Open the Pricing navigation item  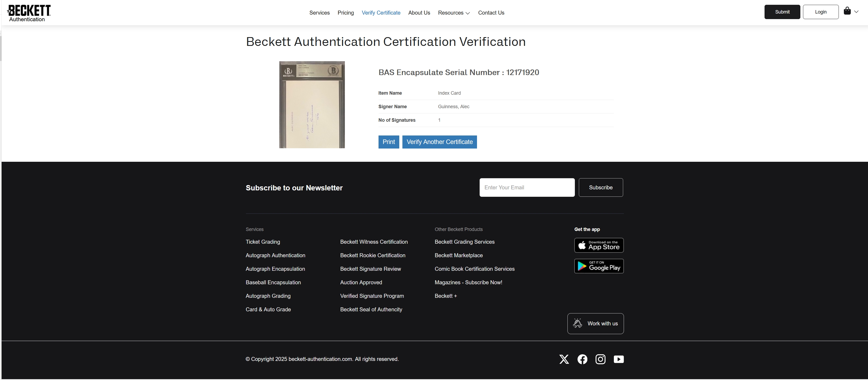[346, 13]
